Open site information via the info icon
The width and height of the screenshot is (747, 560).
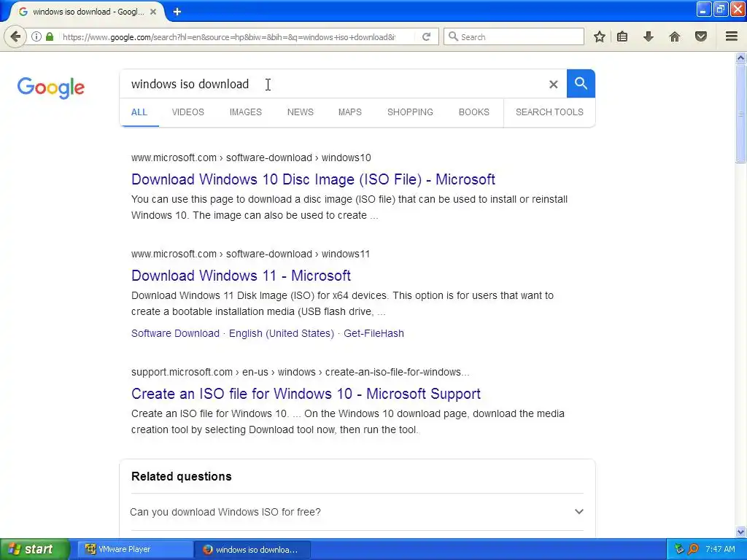click(36, 36)
